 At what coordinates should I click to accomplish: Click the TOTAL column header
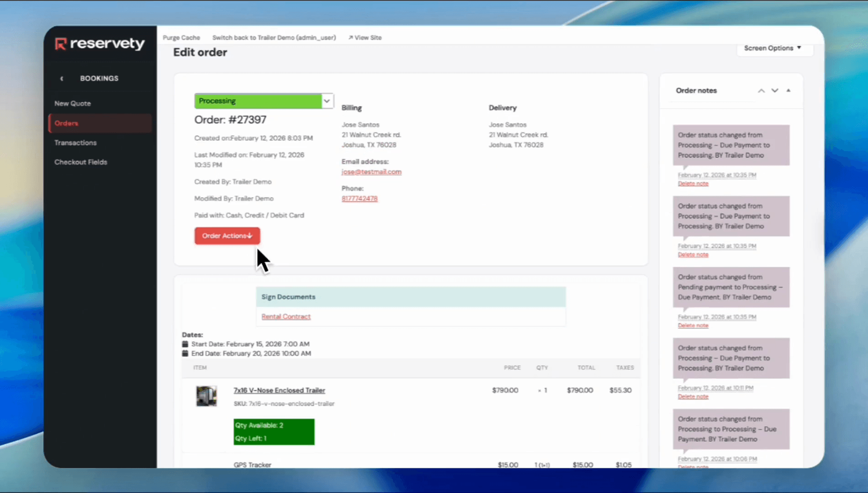(x=586, y=368)
